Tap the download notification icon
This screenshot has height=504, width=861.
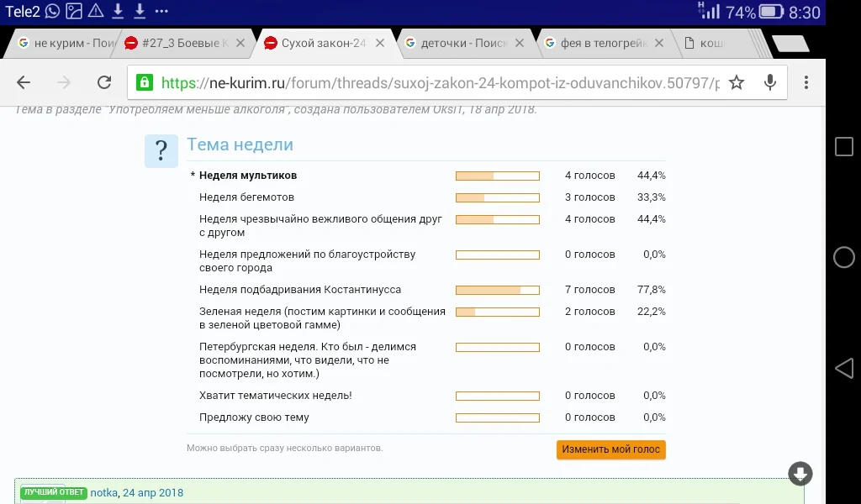(x=118, y=11)
